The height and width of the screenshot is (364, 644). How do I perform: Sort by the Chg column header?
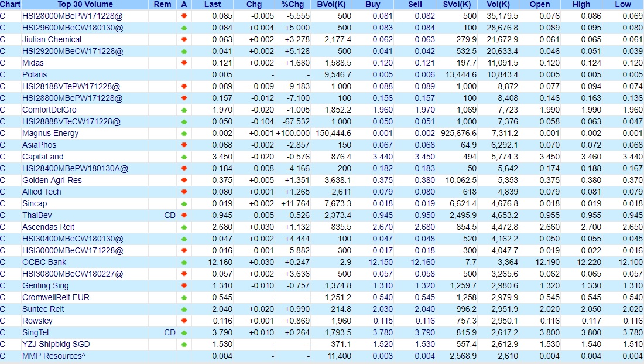point(254,5)
